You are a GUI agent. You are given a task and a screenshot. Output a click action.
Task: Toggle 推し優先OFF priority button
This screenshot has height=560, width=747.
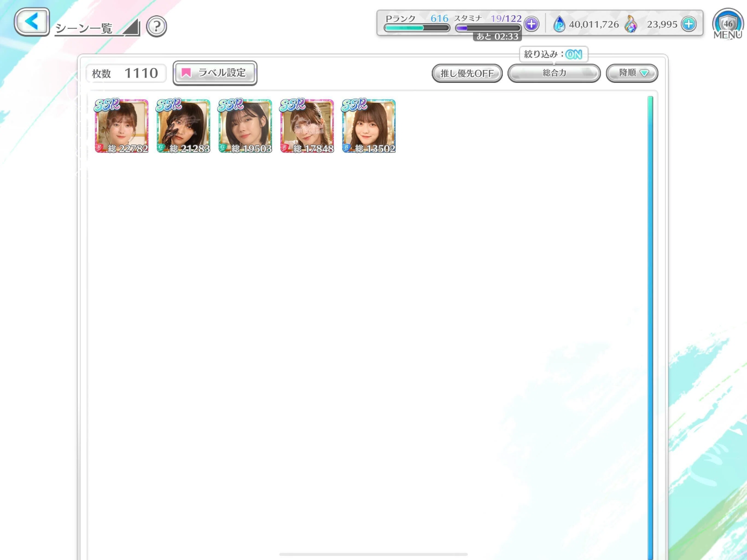point(467,73)
